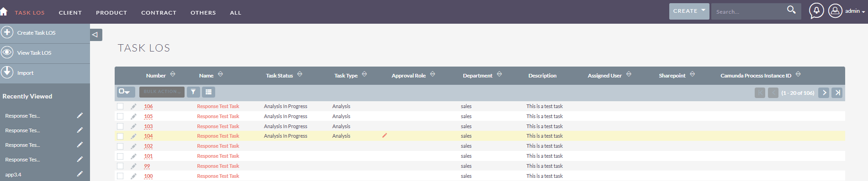Open task number 99 link
The height and width of the screenshot is (181, 868).
(147, 166)
